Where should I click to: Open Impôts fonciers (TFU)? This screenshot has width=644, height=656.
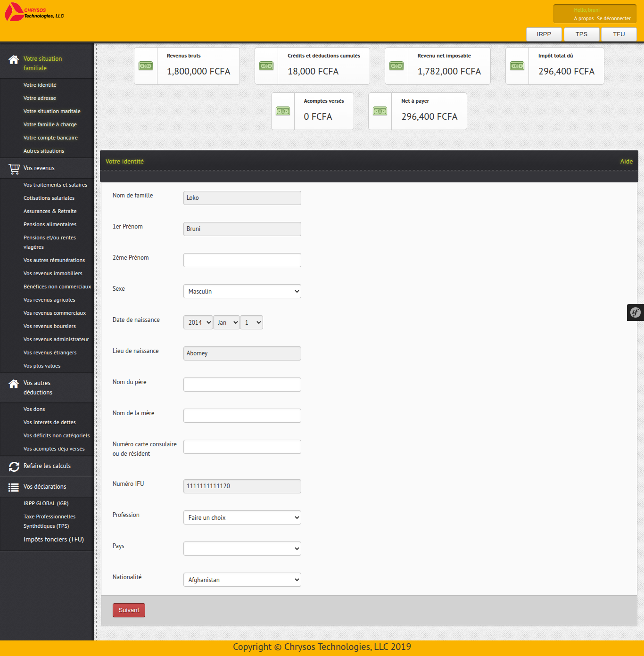[x=54, y=540]
